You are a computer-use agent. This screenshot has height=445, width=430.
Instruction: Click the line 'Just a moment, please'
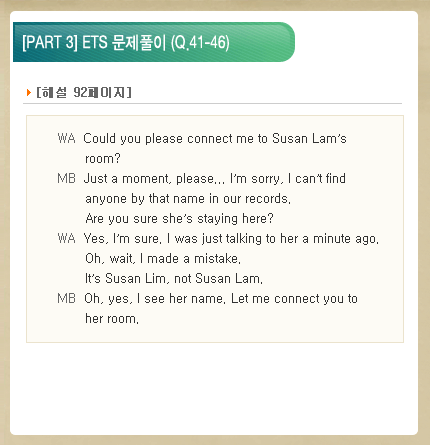tap(215, 179)
